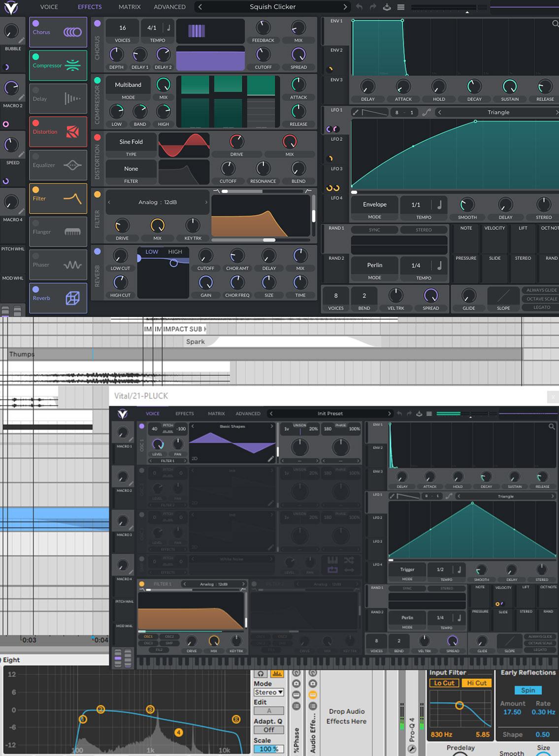Switch to VOICE tab in top Vital
This screenshot has width=559, height=756.
[x=49, y=7]
